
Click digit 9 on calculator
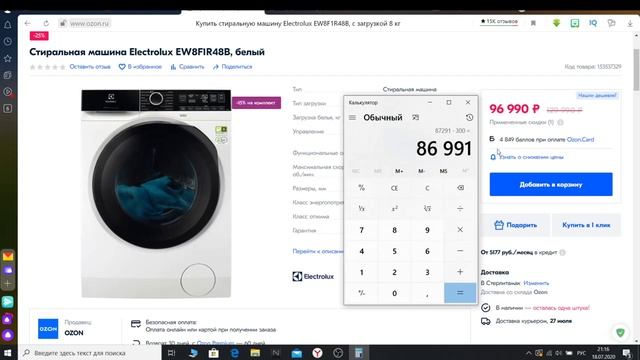[427, 230]
